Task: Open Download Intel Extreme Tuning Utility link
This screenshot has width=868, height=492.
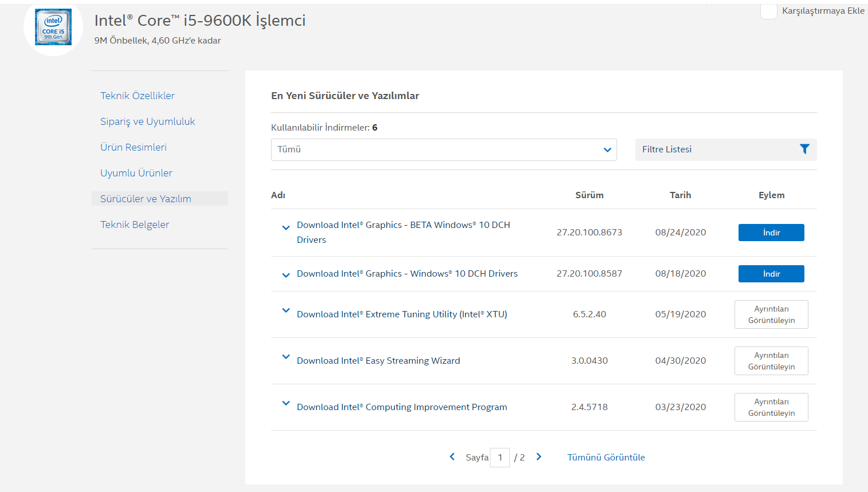Action: [402, 314]
